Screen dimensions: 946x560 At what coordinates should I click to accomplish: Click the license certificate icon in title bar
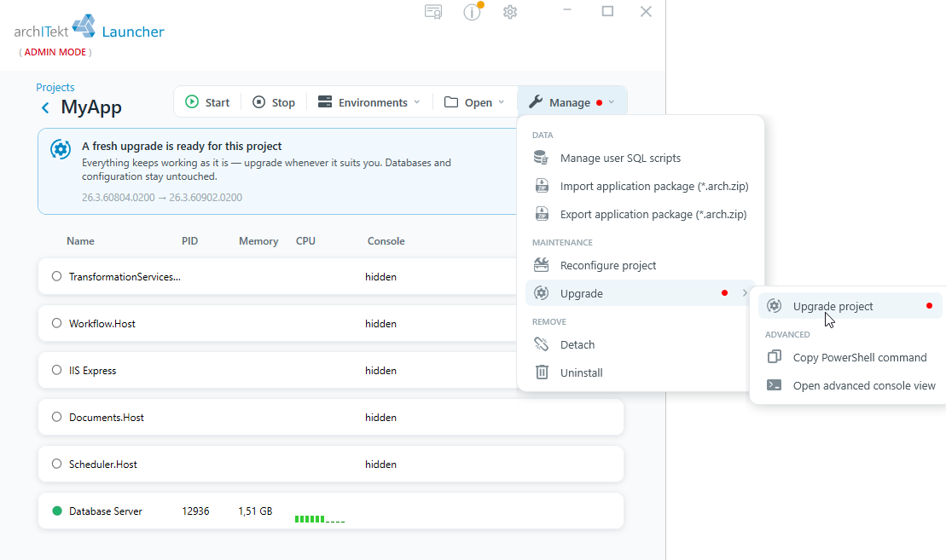(433, 12)
